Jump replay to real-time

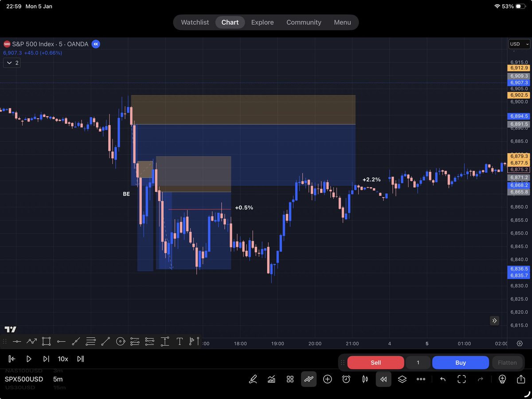pyautogui.click(x=80, y=359)
